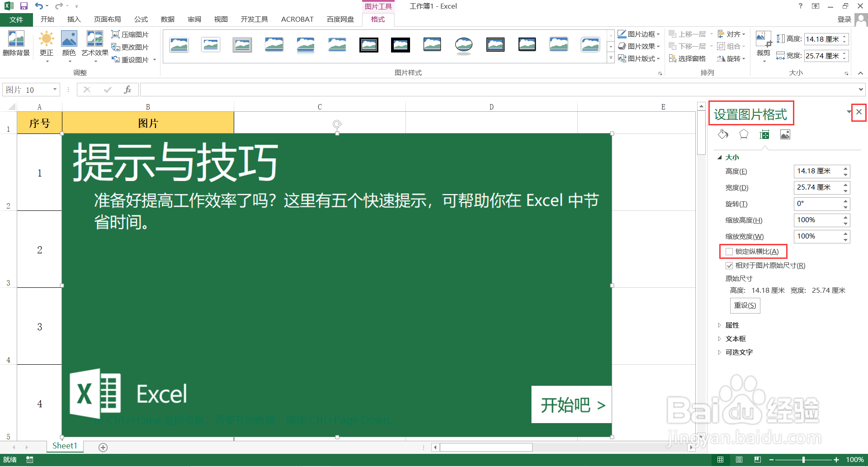The width and height of the screenshot is (868, 467).
Task: Click the Crop (裁剪) tool
Action: click(x=764, y=45)
